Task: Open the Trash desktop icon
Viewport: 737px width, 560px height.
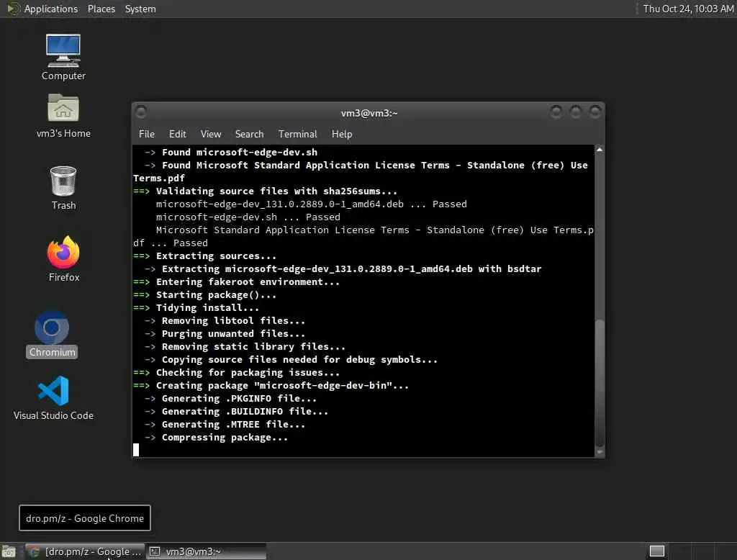Action: (63, 188)
